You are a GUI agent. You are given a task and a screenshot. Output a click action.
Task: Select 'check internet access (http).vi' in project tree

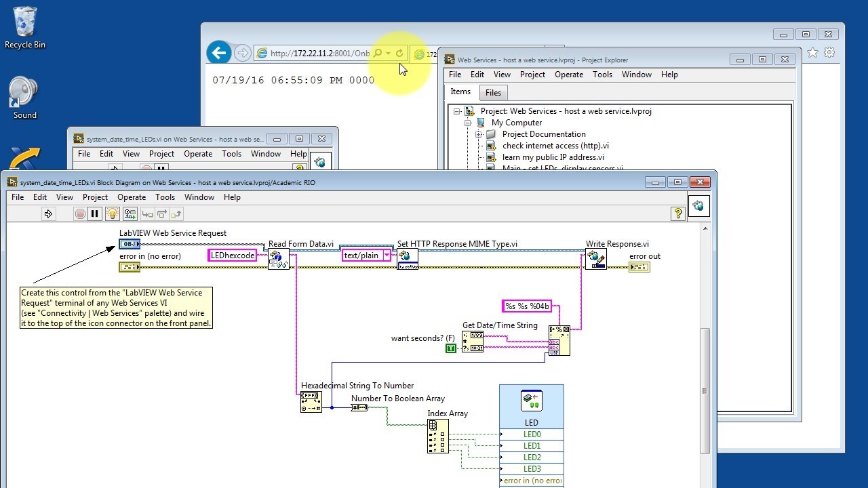(555, 146)
